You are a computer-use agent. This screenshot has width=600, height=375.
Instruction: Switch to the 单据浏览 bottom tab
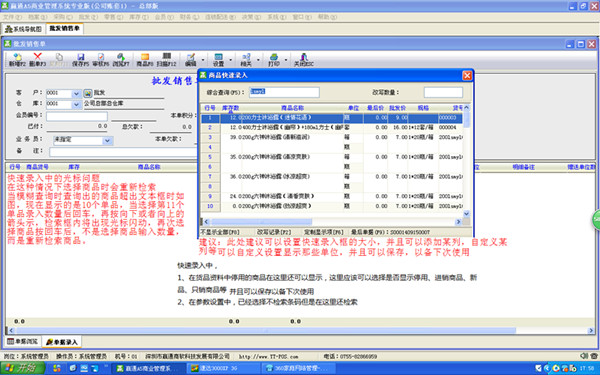[23, 341]
